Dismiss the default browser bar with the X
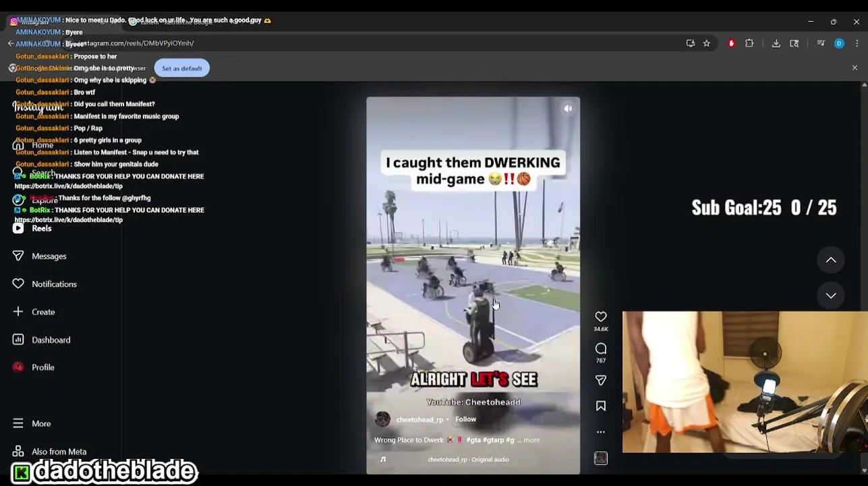This screenshot has width=868, height=486. pos(855,68)
